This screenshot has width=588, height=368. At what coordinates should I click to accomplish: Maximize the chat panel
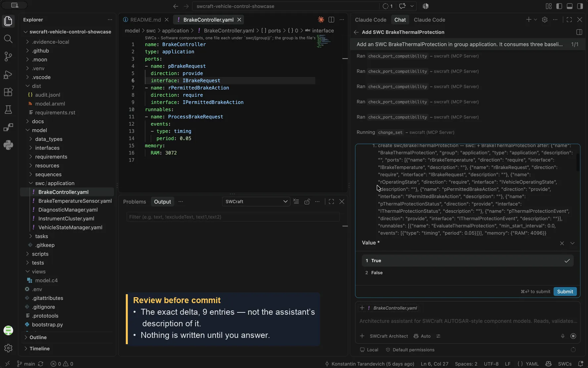(x=569, y=20)
